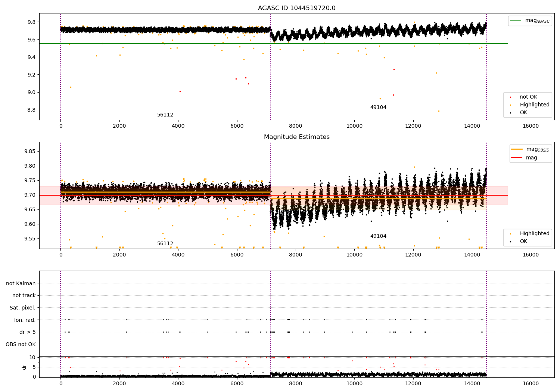Click the rotated 'dr' axis label
Screen dimensions: 560x392
pyautogui.click(x=24, y=367)
